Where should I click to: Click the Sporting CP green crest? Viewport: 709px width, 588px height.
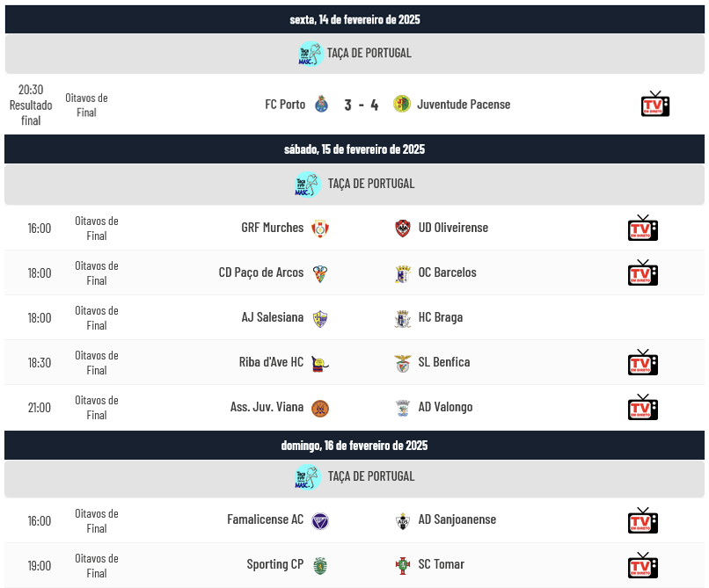click(320, 565)
